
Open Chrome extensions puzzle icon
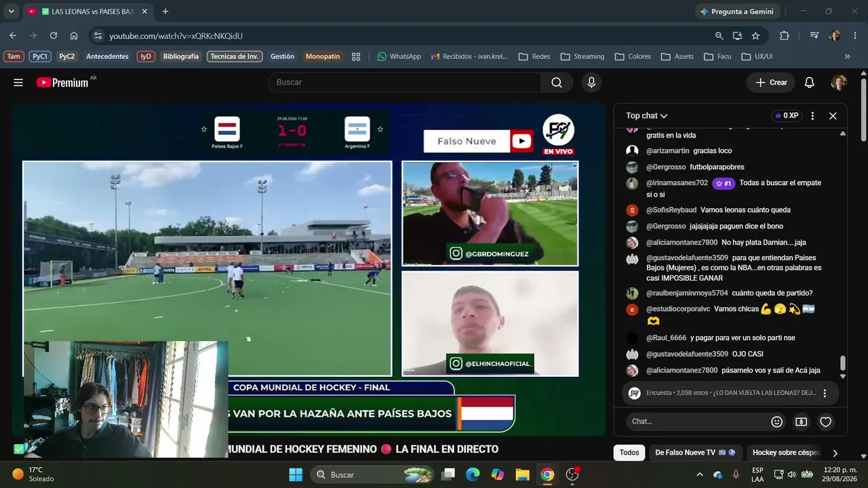[x=785, y=36]
